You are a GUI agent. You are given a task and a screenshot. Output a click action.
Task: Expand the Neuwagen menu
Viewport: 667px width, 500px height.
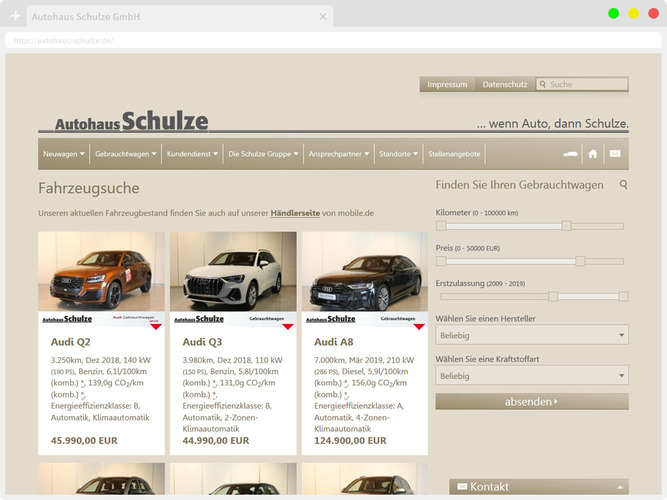(64, 154)
